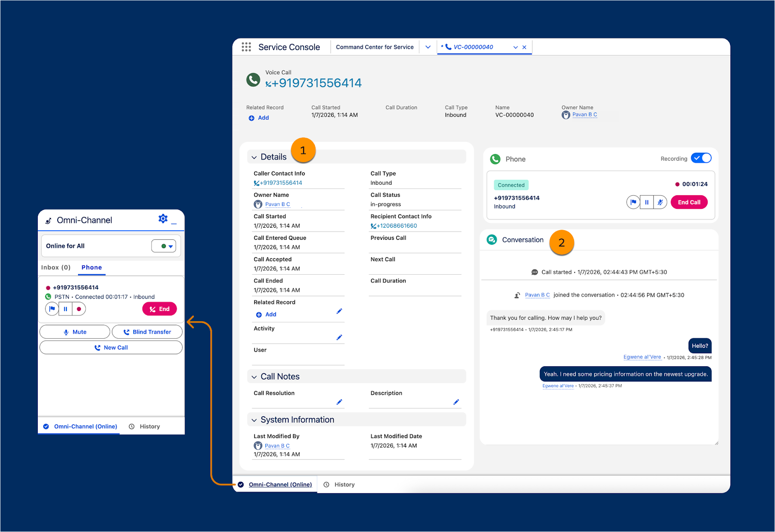The width and height of the screenshot is (775, 532).
Task: Open Omni-Channel (Online) in console utility bar
Action: [x=275, y=485]
